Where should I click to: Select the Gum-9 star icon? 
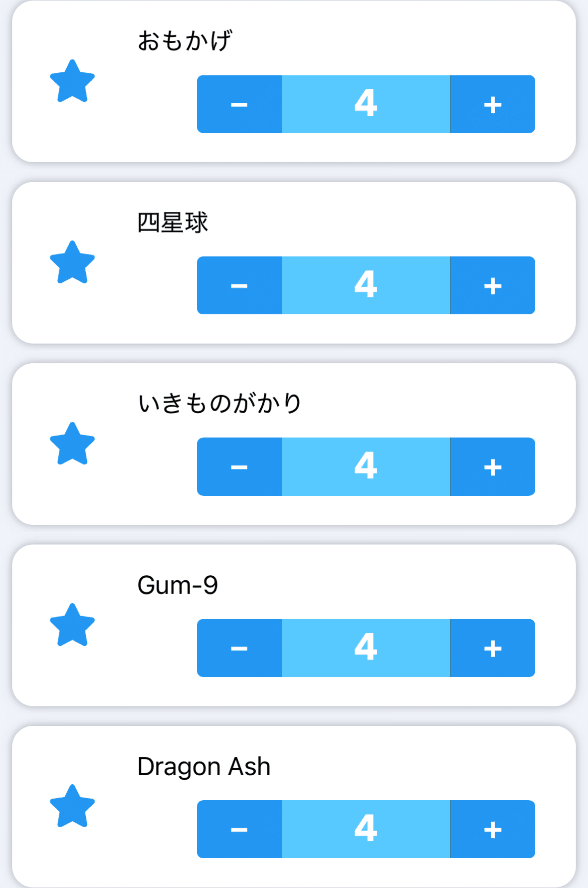(72, 626)
